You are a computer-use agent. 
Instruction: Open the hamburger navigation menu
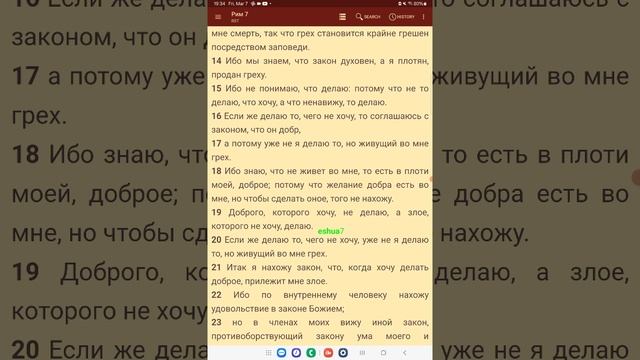coord(218,17)
